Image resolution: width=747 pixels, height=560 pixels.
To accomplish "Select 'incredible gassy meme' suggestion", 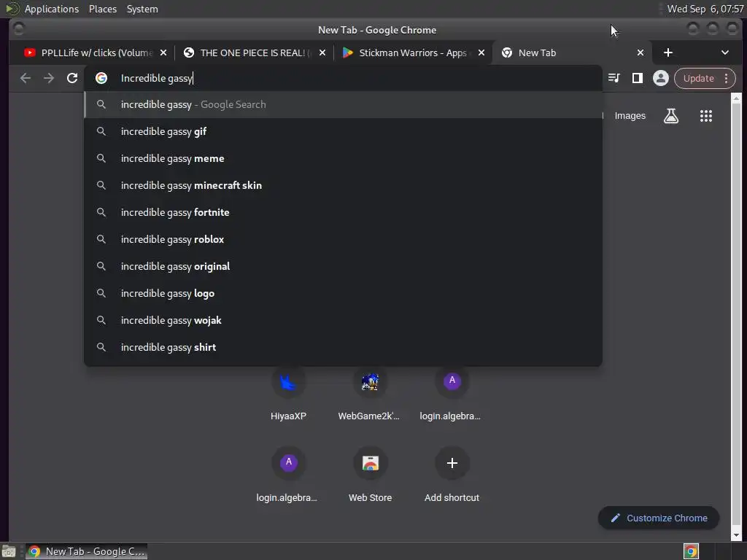I will click(x=343, y=158).
